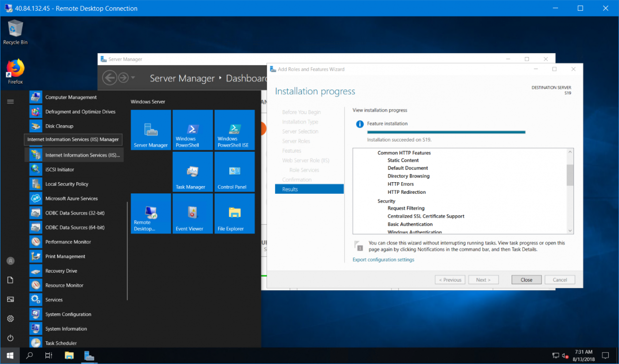The height and width of the screenshot is (364, 619).
Task: Select the Results wizard step
Action: (x=309, y=189)
